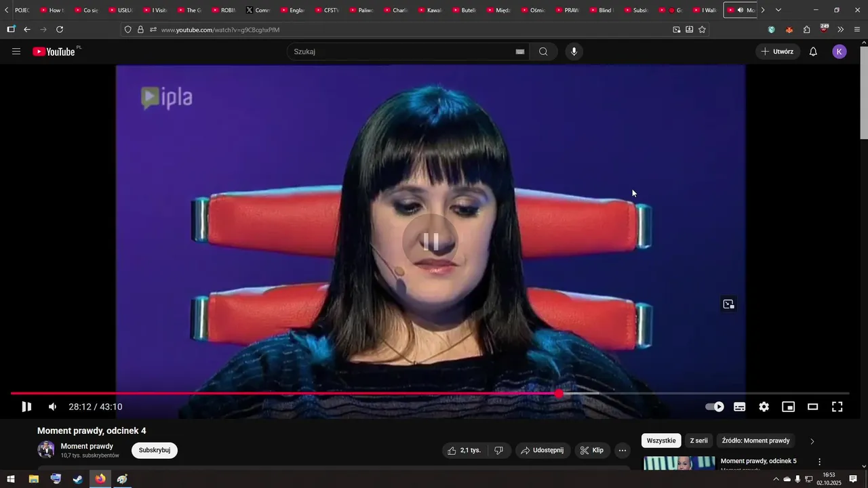The image size is (868, 488).
Task: Start voice search with microphone
Action: tap(574, 52)
